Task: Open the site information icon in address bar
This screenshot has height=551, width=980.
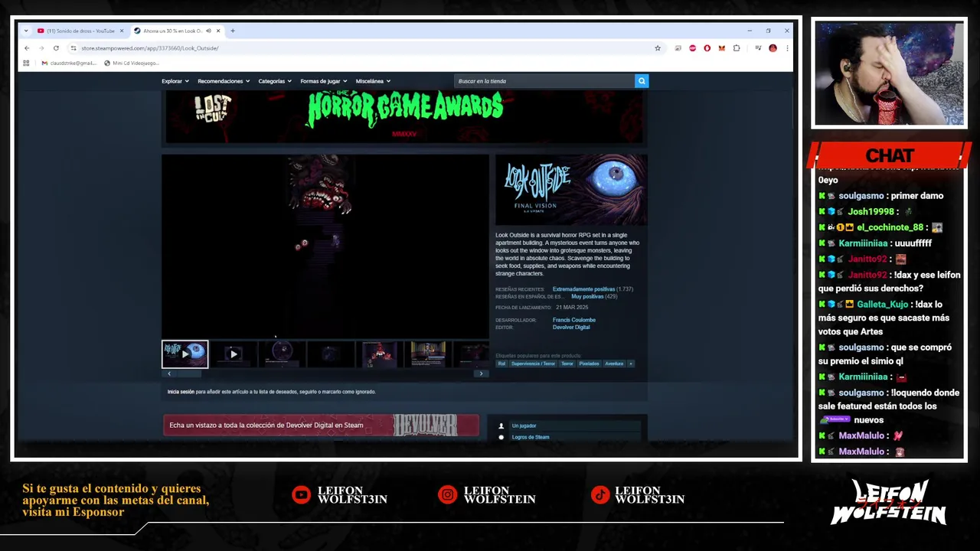Action: (73, 48)
